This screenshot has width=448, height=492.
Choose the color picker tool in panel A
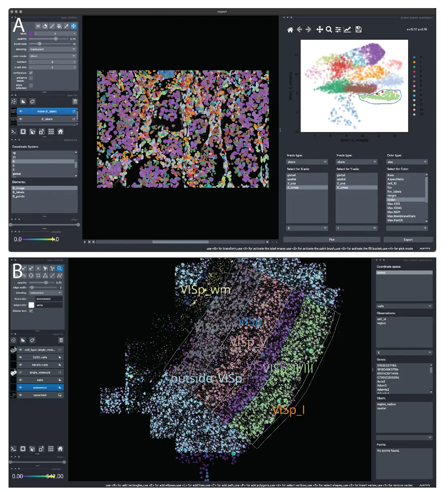click(x=66, y=26)
